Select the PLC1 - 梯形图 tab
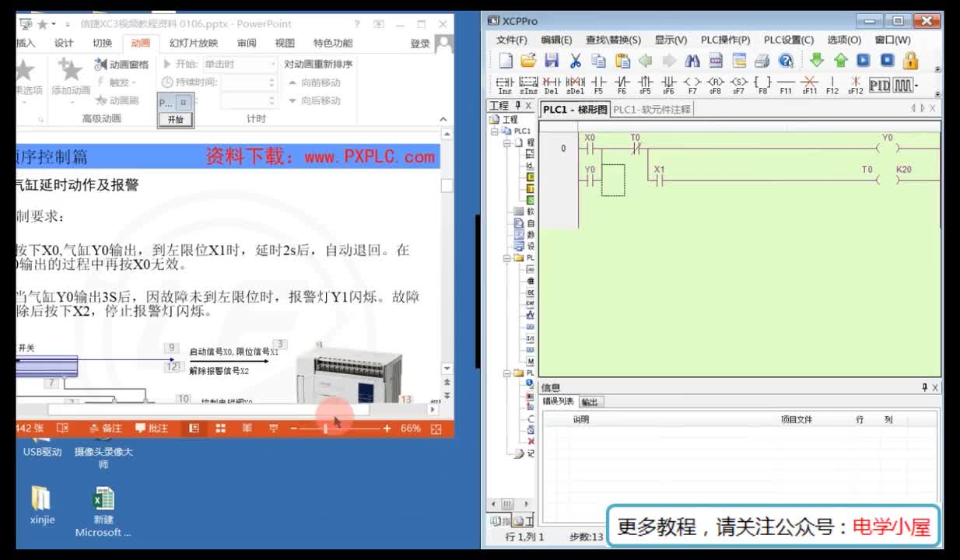This screenshot has height=560, width=960. tap(575, 110)
